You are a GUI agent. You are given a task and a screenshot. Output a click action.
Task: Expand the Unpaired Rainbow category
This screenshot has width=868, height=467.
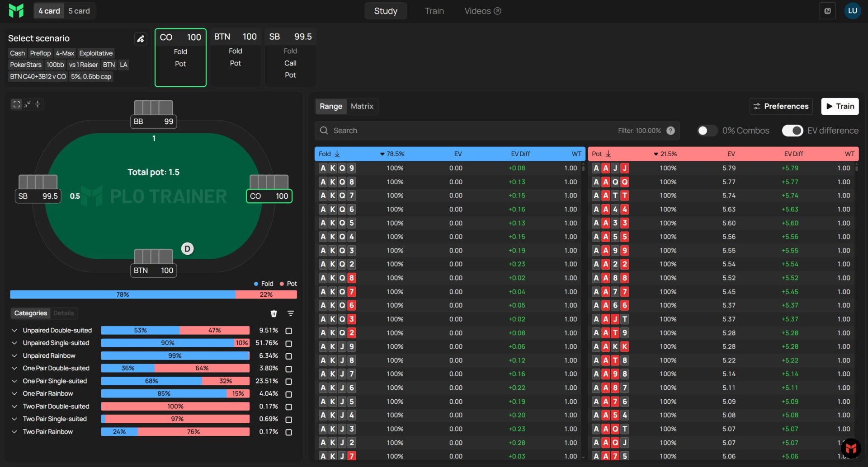pos(14,356)
